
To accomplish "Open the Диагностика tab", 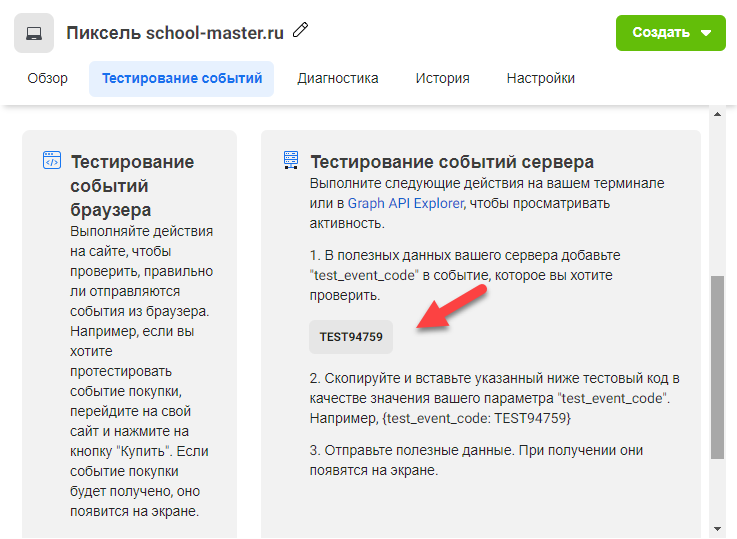I will pyautogui.click(x=337, y=78).
